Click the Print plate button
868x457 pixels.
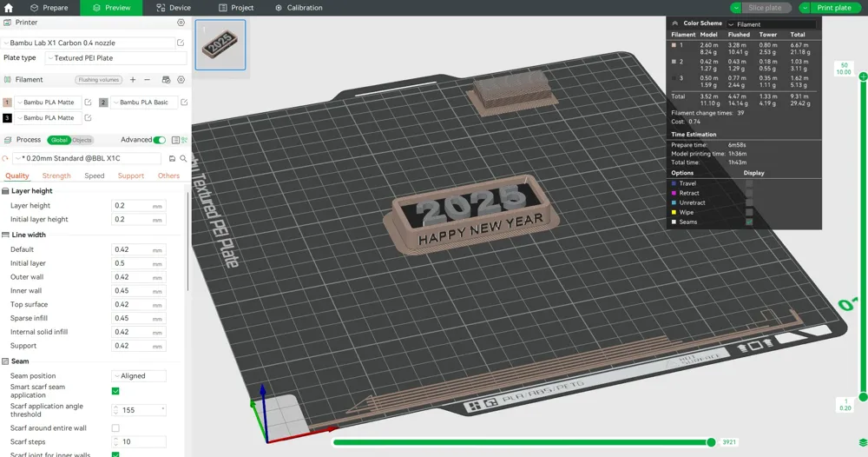834,8
